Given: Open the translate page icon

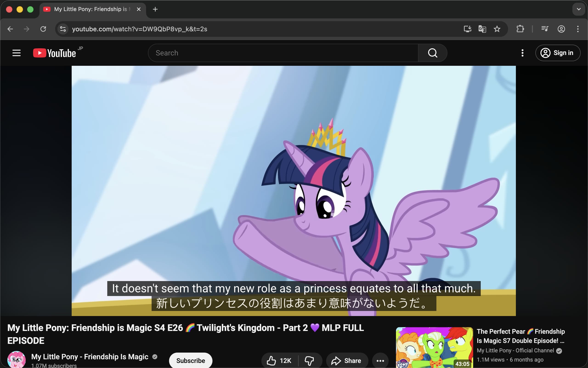Looking at the screenshot, I should point(482,29).
